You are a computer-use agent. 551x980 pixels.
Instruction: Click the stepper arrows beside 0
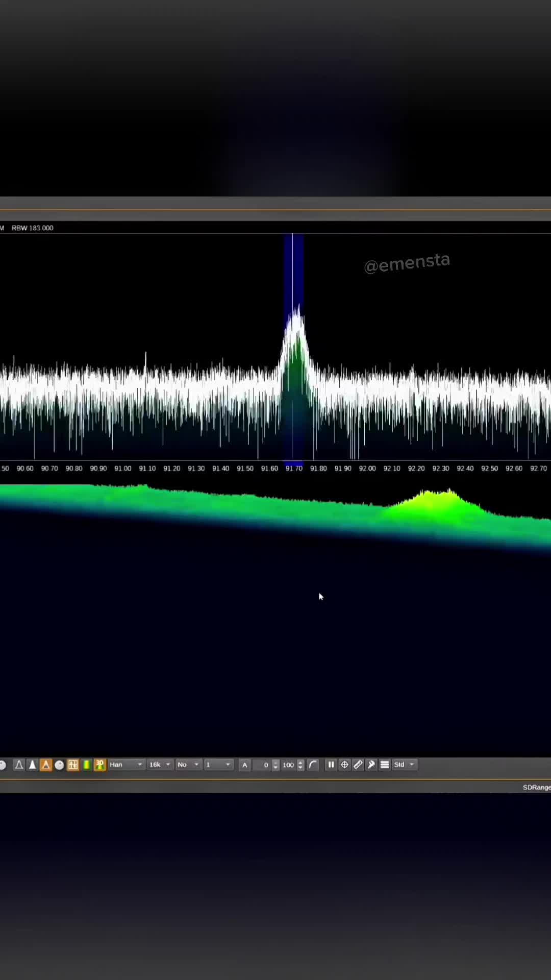point(275,765)
